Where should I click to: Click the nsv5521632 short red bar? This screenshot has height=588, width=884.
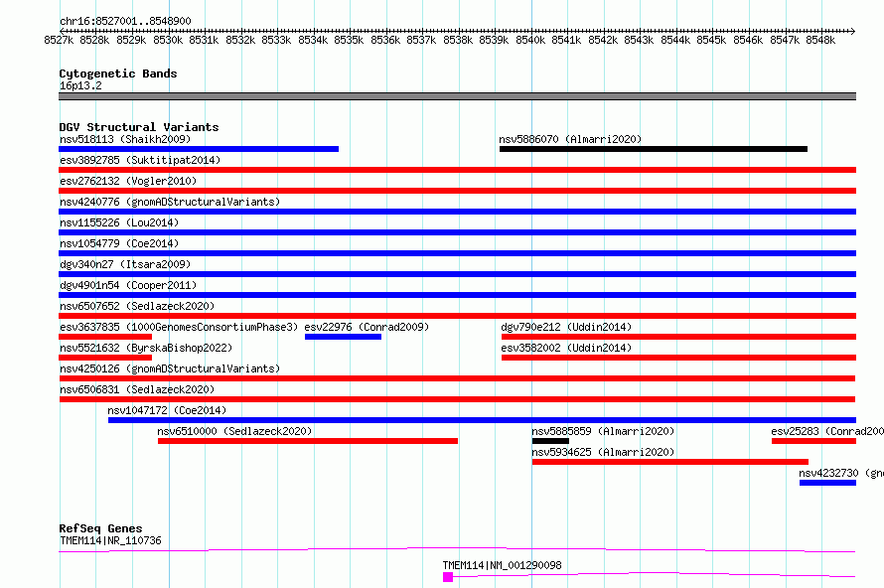[x=105, y=358]
